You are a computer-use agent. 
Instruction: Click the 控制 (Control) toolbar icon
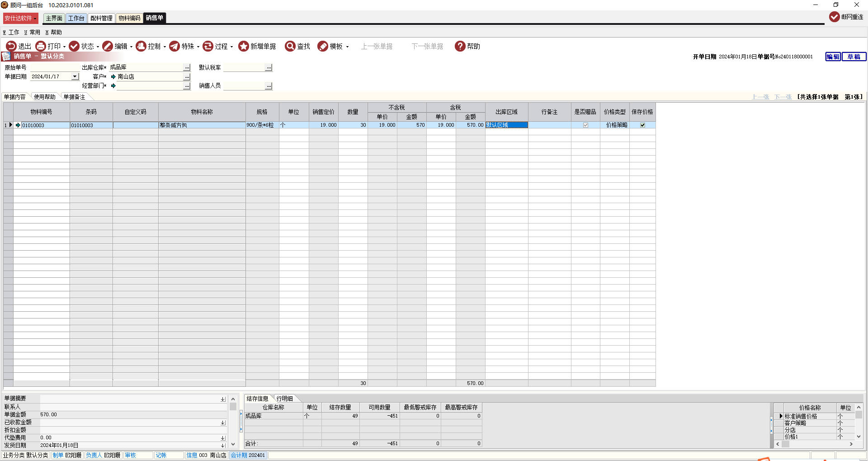tap(141, 46)
